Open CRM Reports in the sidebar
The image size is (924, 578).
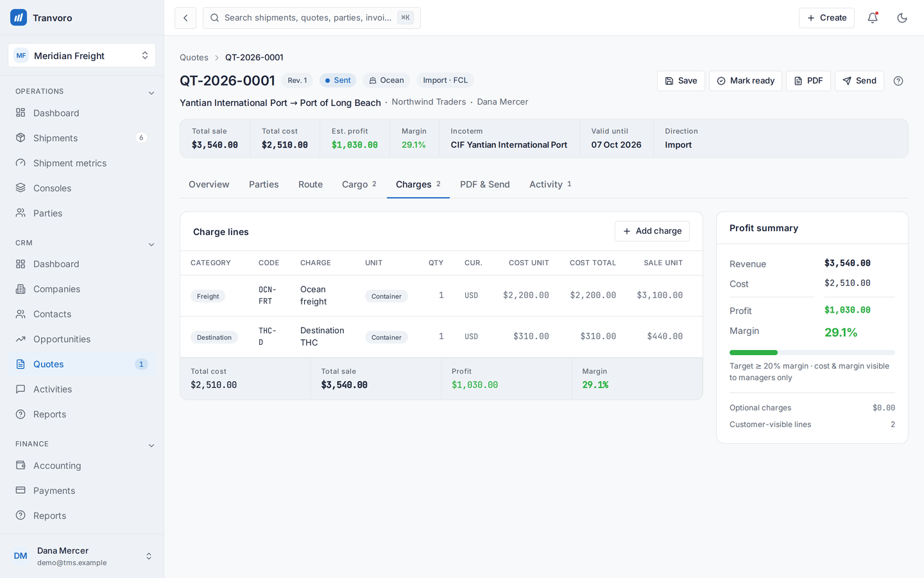[x=82, y=414]
